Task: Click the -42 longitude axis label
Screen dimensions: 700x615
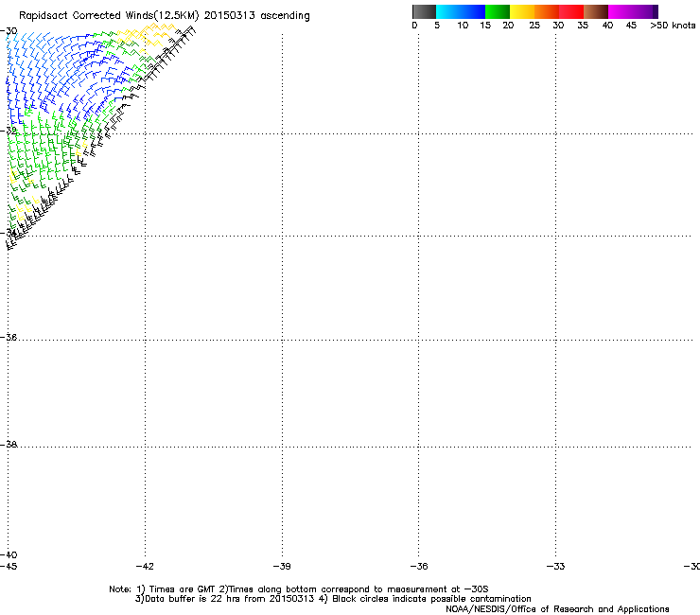Action: point(145,567)
